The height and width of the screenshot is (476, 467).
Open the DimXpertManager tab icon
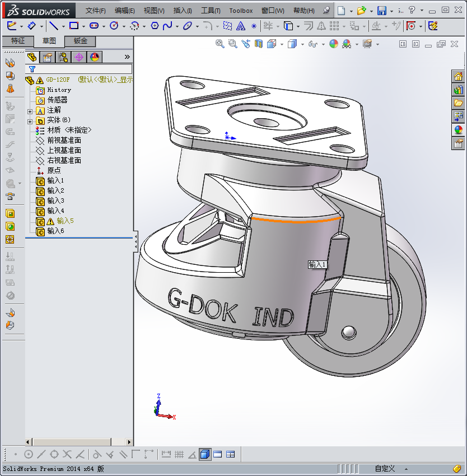point(79,57)
